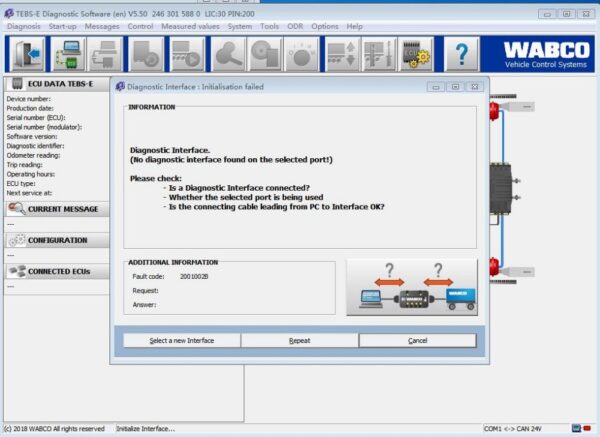This screenshot has width=600, height=437.
Task: Click the upper red brake chamber in diagram
Action: coord(494,111)
